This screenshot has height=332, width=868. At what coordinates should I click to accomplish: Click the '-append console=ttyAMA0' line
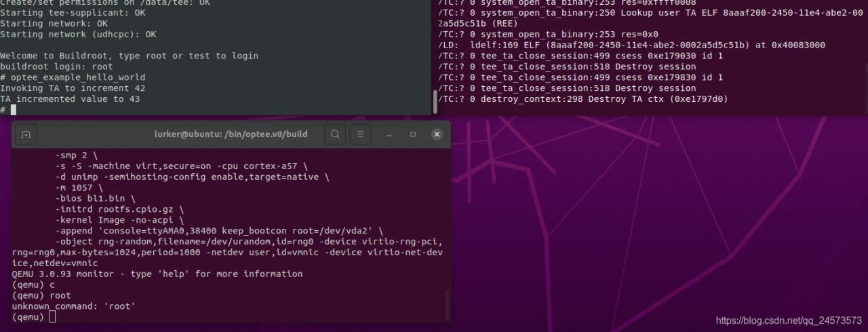click(220, 231)
